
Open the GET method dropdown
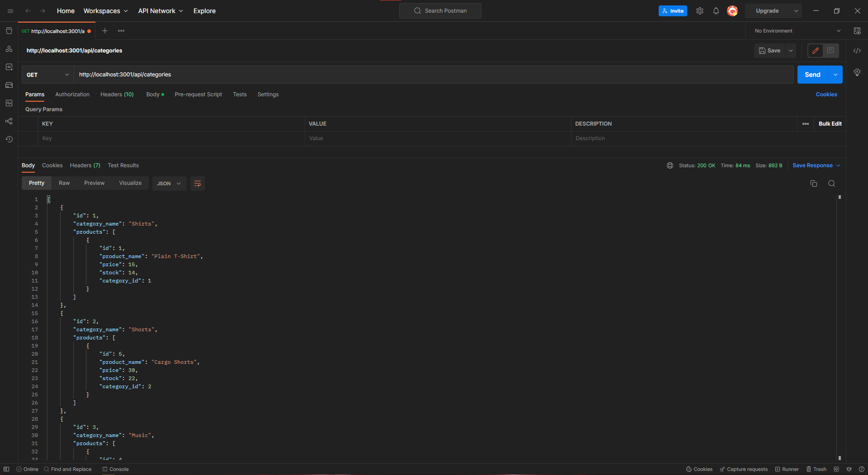[x=47, y=75]
